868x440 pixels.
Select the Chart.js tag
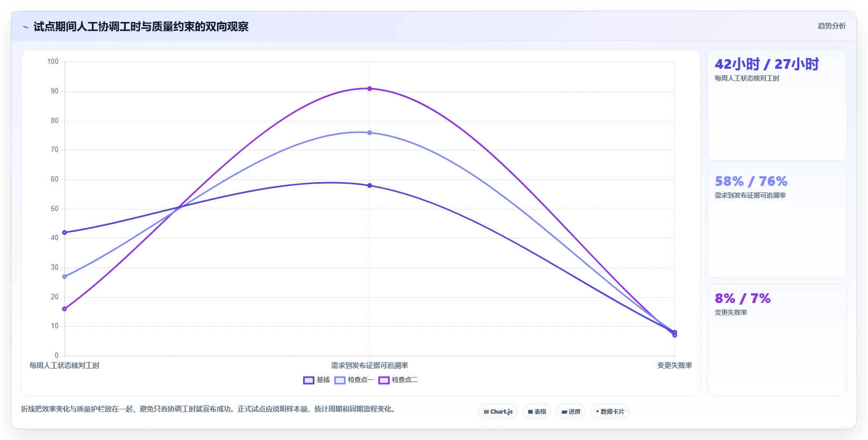click(498, 412)
